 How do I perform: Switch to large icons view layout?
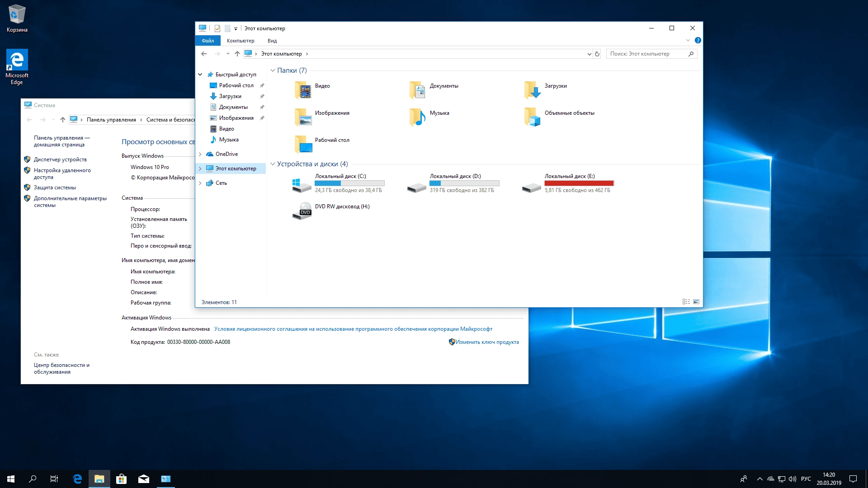tap(696, 302)
